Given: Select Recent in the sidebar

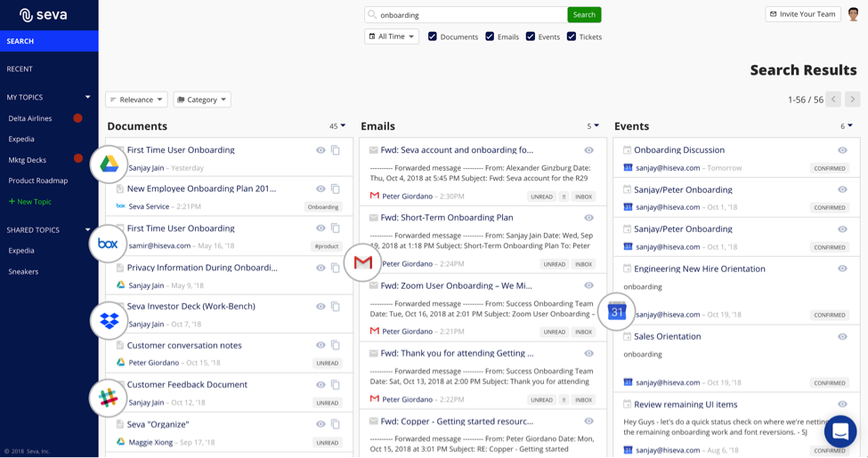Looking at the screenshot, I should tap(20, 68).
